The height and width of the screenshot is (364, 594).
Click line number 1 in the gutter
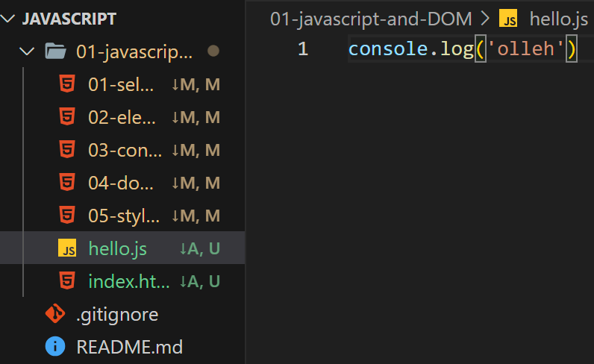(303, 49)
